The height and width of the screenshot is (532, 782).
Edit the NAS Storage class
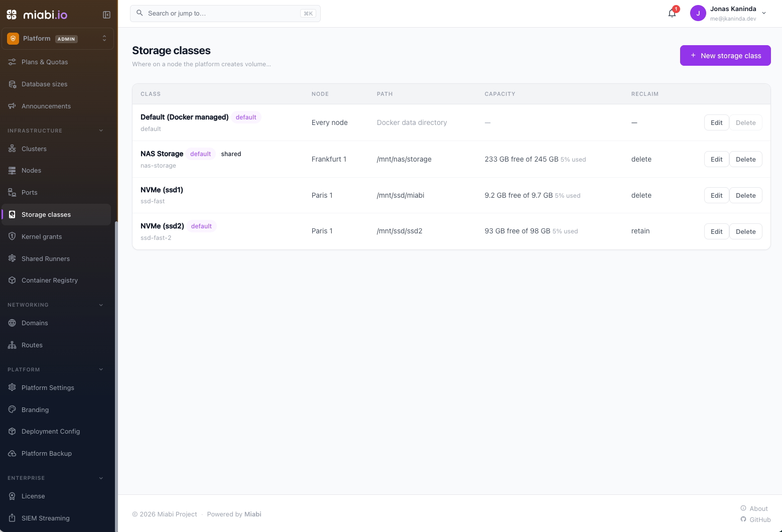[x=716, y=159]
